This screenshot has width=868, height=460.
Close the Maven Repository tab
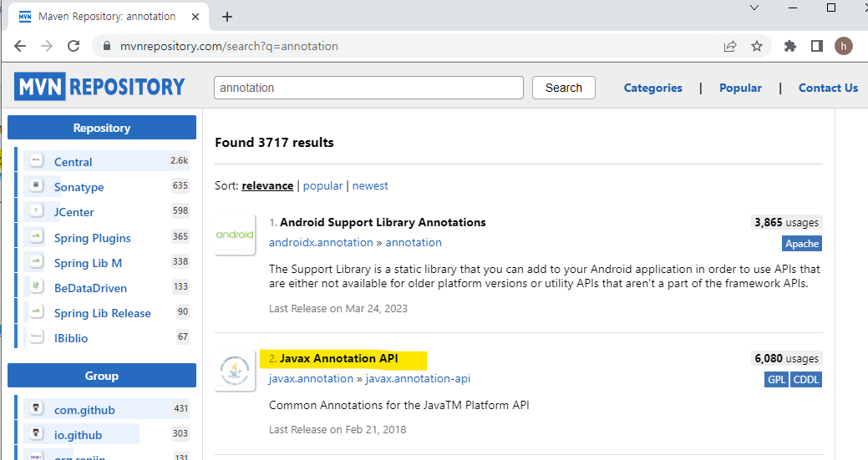pyautogui.click(x=195, y=17)
